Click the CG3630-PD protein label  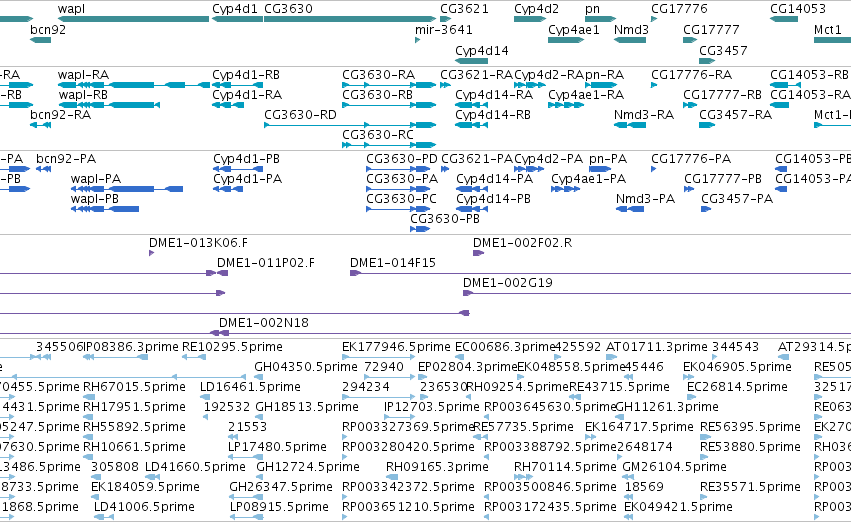(402, 159)
